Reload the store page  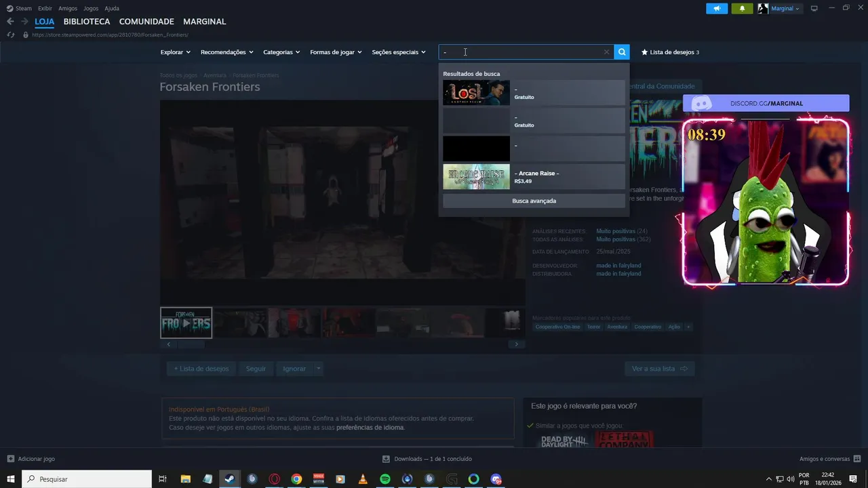point(11,35)
